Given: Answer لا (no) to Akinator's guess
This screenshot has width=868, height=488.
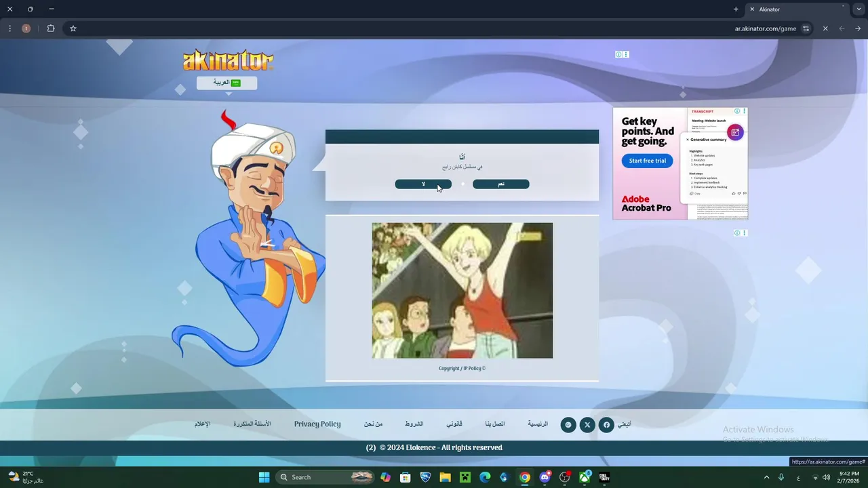Looking at the screenshot, I should [x=423, y=184].
